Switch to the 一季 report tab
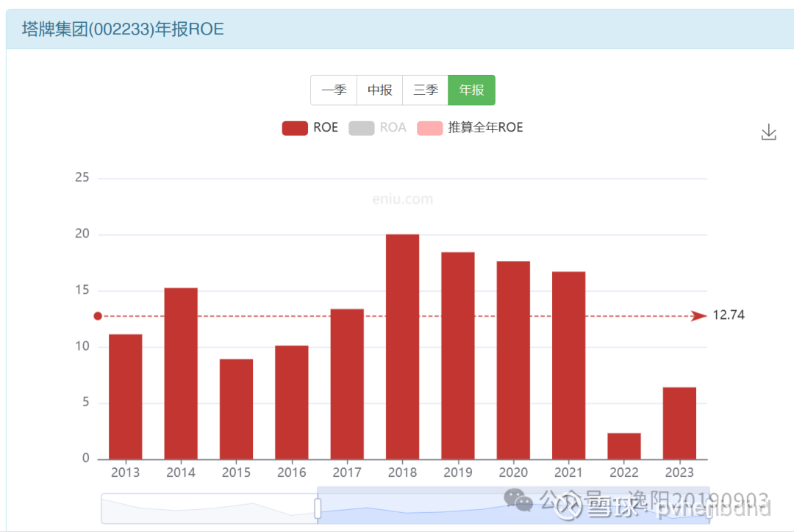The image size is (794, 532). point(334,90)
